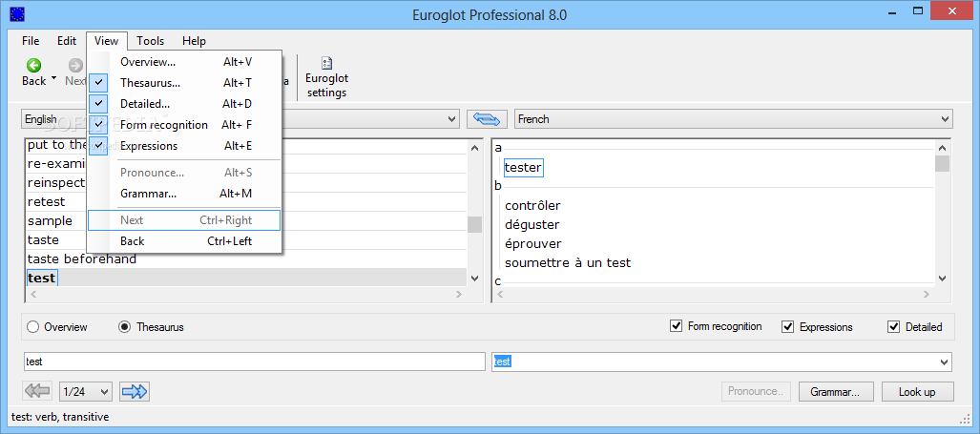Select the Thesaurus radio button
The image size is (980, 434).
point(125,327)
